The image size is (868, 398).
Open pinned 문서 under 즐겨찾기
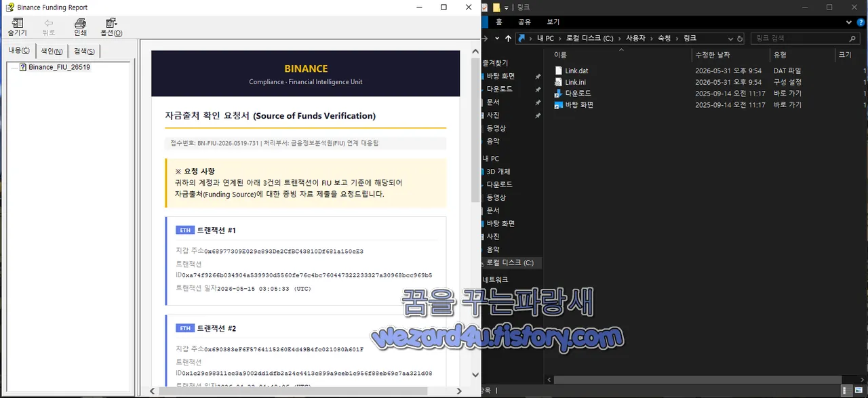[493, 102]
